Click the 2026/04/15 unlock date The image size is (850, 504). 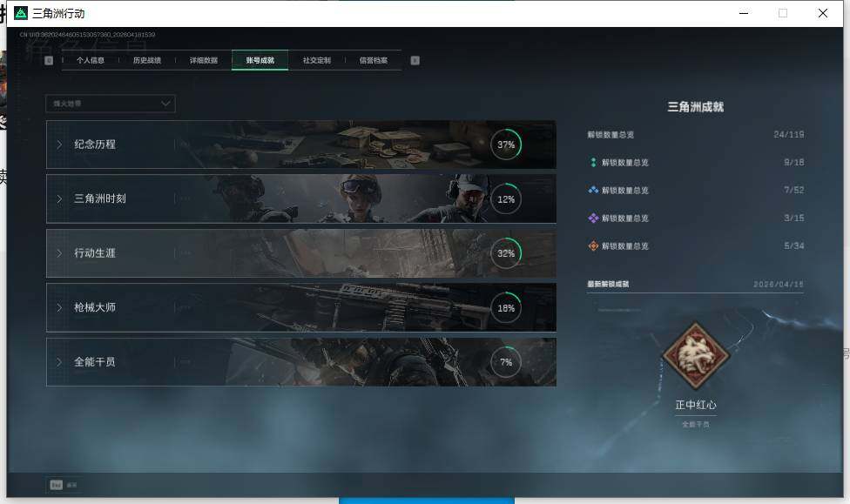point(779,284)
